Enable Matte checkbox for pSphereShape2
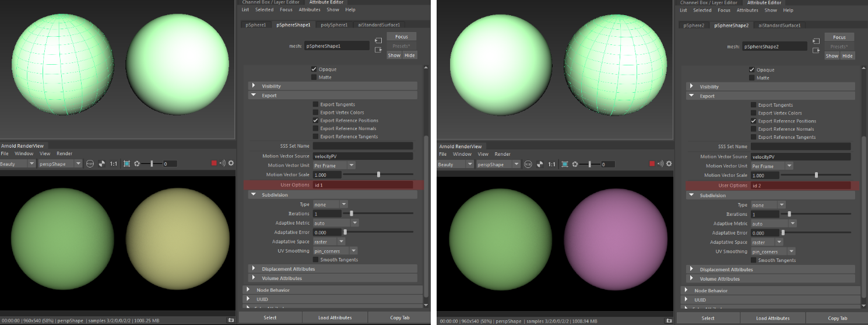 [x=752, y=78]
